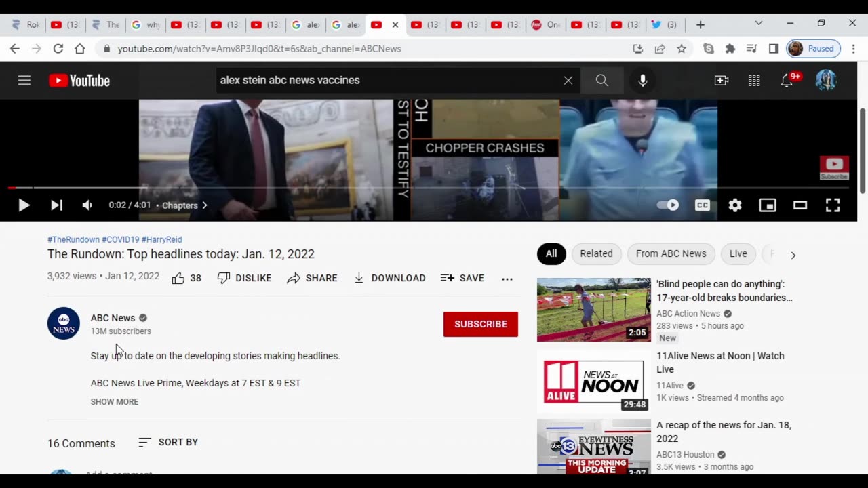The height and width of the screenshot is (488, 868).
Task: Toggle the autoplay switch
Action: click(668, 205)
